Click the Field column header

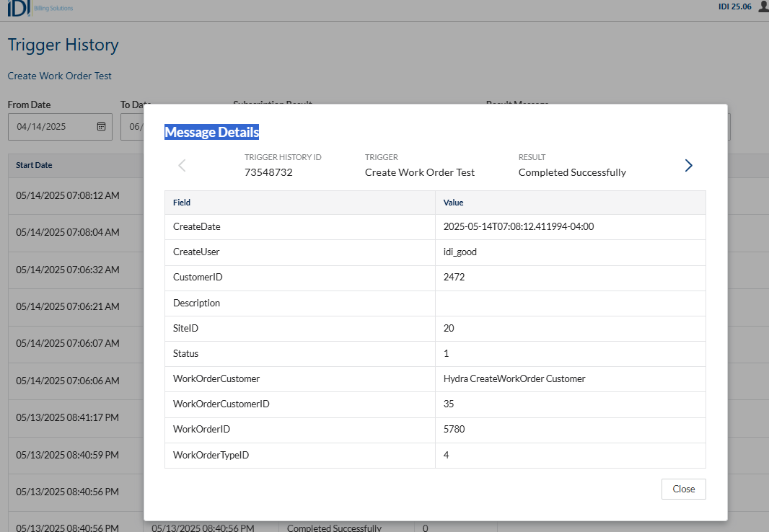(x=181, y=203)
